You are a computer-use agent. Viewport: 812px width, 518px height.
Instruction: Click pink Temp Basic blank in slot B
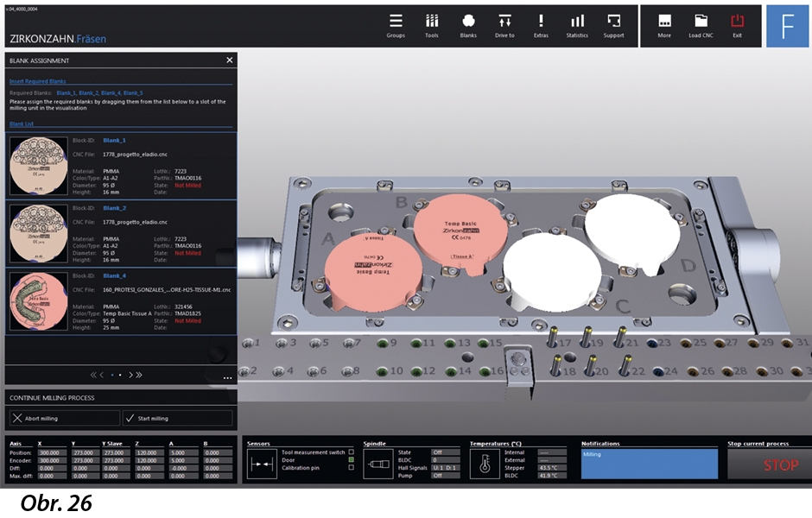click(461, 236)
